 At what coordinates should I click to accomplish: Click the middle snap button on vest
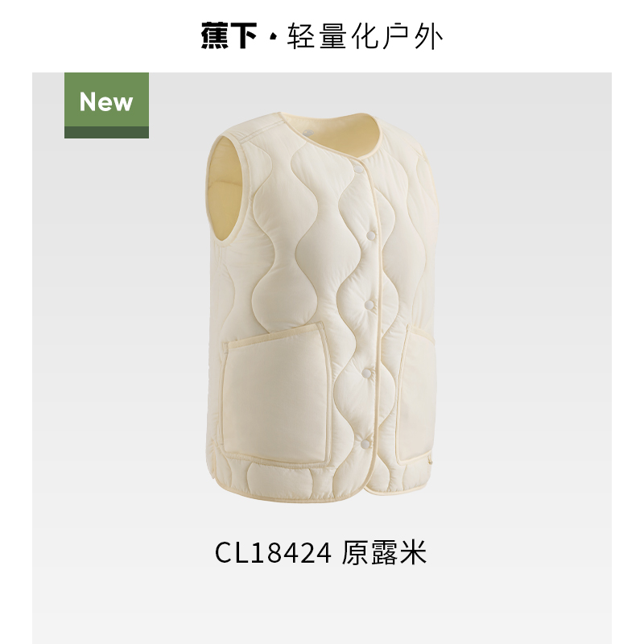(369, 305)
